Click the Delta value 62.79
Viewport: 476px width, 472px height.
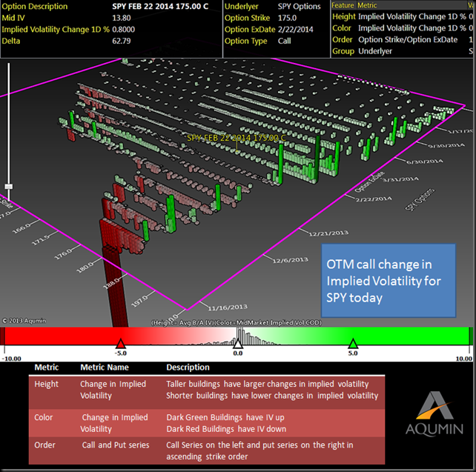coord(122,41)
